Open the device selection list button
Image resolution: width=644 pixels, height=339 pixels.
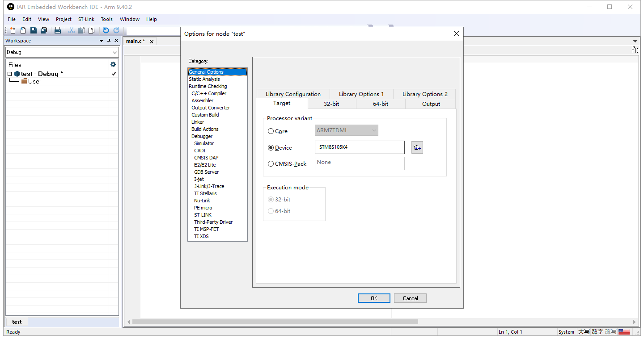pos(417,147)
